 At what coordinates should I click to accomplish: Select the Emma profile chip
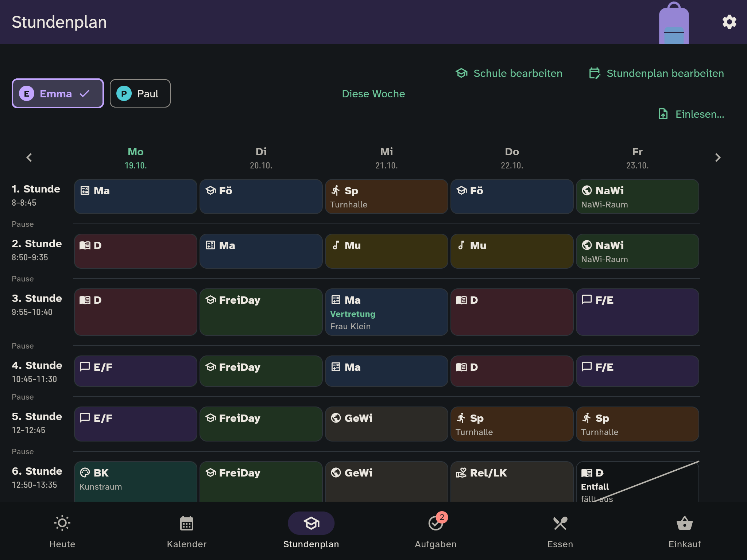click(x=58, y=93)
